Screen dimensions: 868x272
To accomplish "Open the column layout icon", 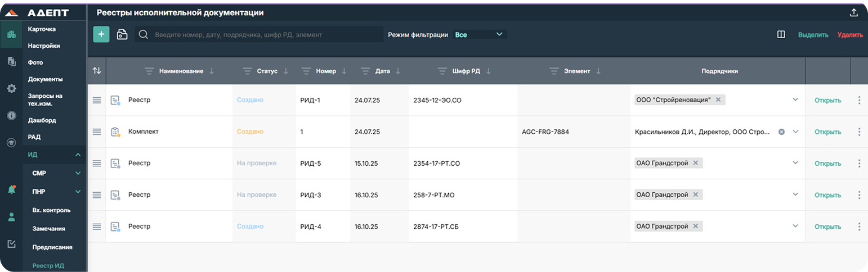I will pos(781,34).
